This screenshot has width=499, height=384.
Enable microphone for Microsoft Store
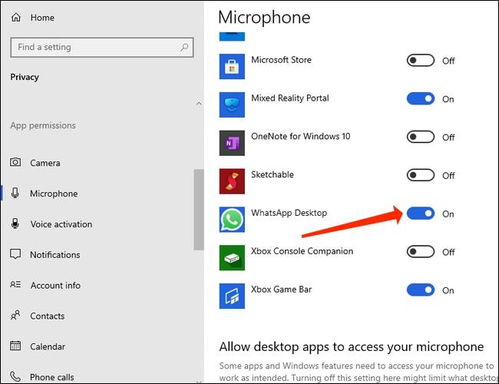pyautogui.click(x=420, y=60)
